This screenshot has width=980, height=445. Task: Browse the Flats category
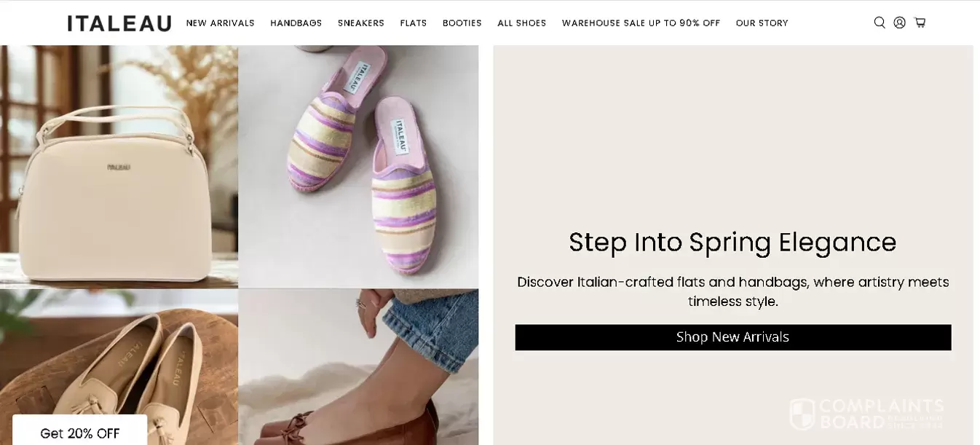(x=414, y=23)
